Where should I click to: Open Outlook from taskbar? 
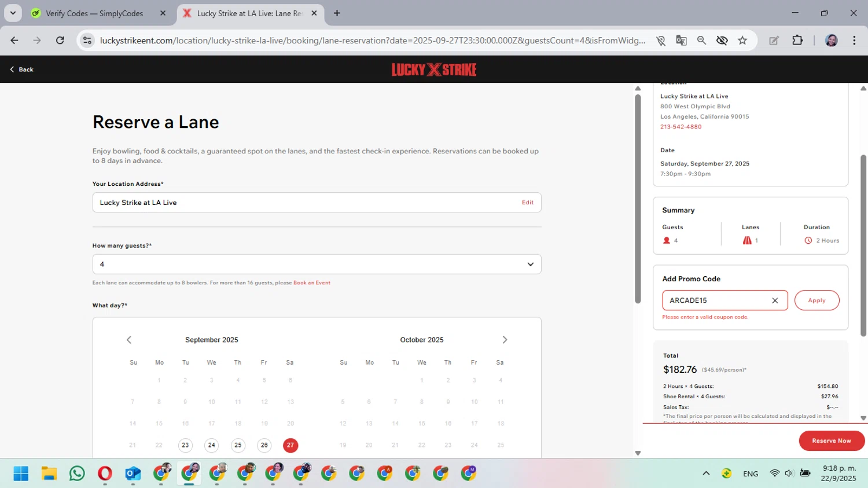click(133, 474)
